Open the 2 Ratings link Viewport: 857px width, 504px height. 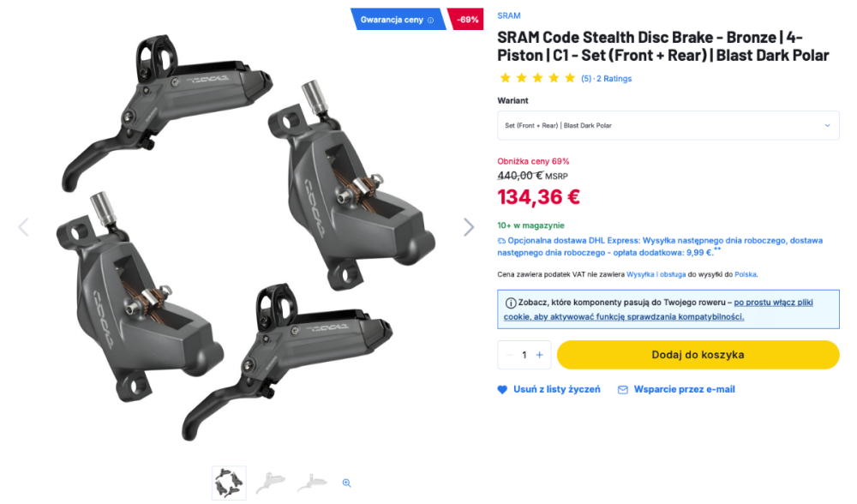pyautogui.click(x=614, y=79)
